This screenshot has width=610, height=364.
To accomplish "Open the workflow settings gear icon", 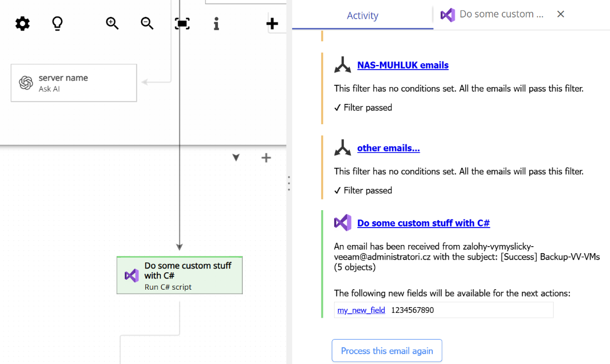I will coord(22,23).
